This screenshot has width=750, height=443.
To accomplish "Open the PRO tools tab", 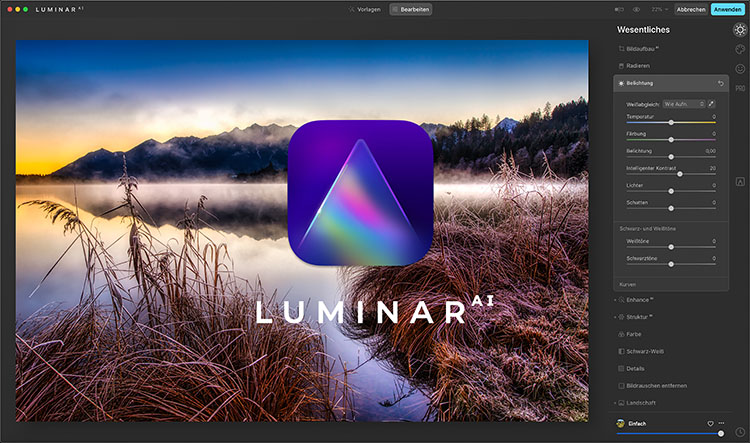I will [740, 89].
